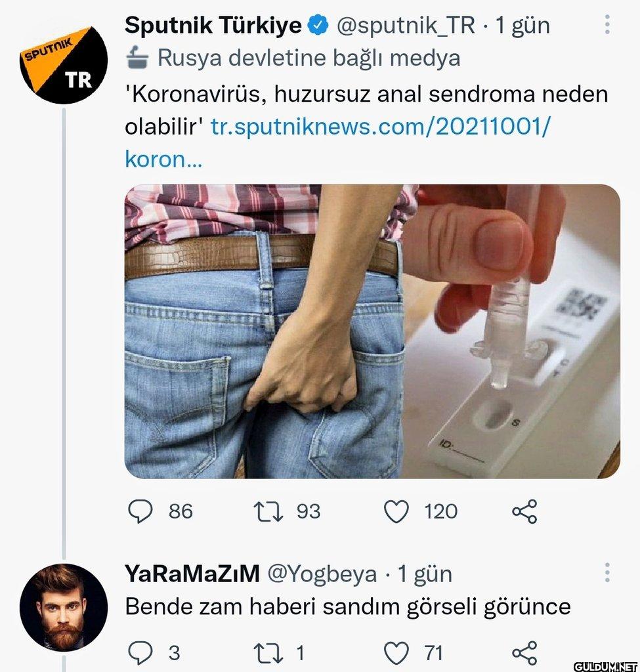
Task: View YaRaMaZıM's bearded profile picture
Action: (64, 607)
